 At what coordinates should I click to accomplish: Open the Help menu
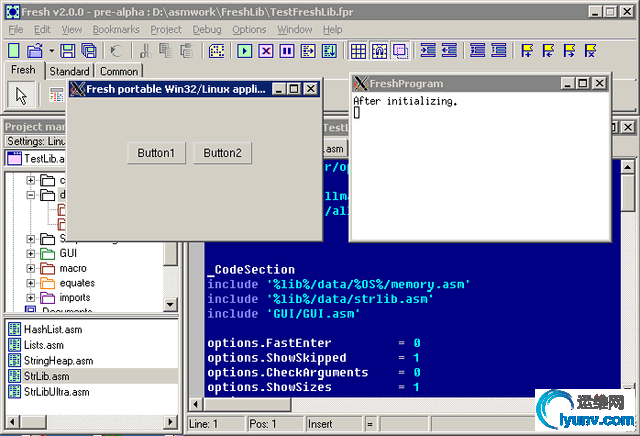pyautogui.click(x=333, y=30)
